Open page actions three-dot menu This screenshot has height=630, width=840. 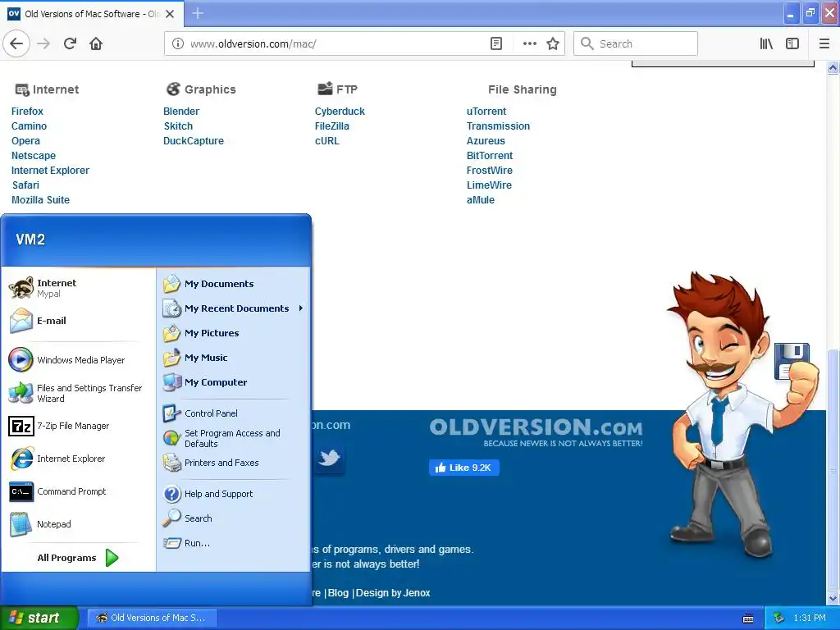(x=529, y=43)
